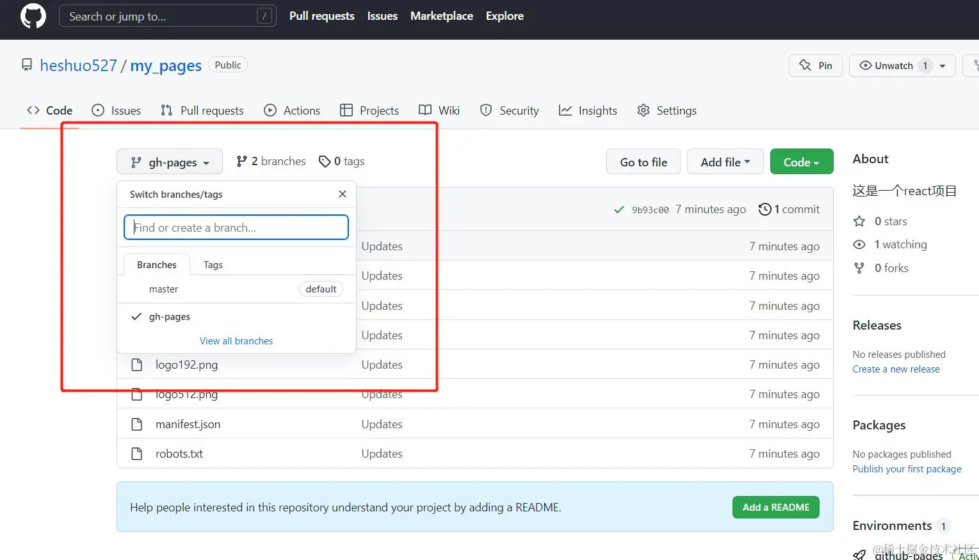Open Issues in top navigation bar
Viewport: 979px width, 560px height.
[x=382, y=16]
